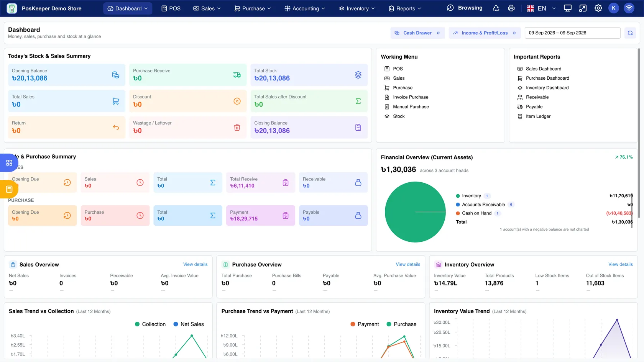Click the Wi-Fi connection status icon
The image size is (644, 362).
click(629, 8)
